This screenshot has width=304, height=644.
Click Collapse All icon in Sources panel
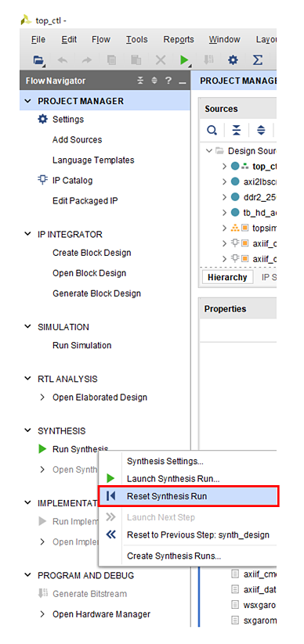236,130
